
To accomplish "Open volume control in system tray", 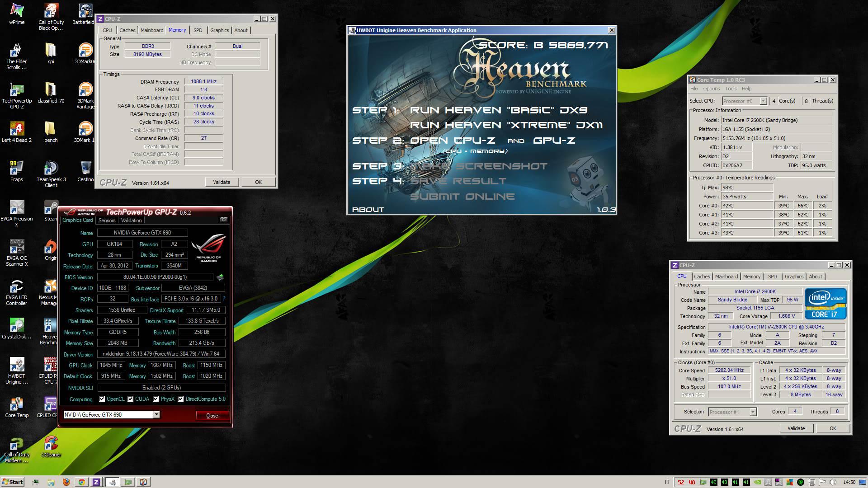I will pos(834,482).
